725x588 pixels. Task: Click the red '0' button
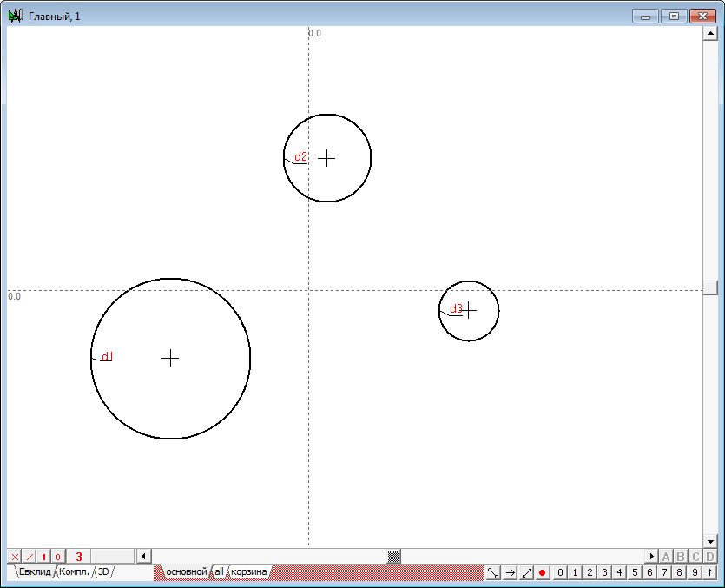tap(58, 557)
